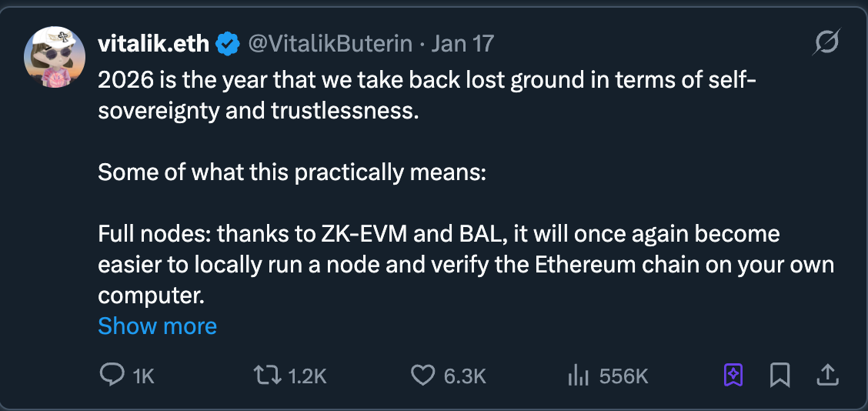Click the 6.3K likes count
Screen dimensions: 868x411
click(x=465, y=376)
